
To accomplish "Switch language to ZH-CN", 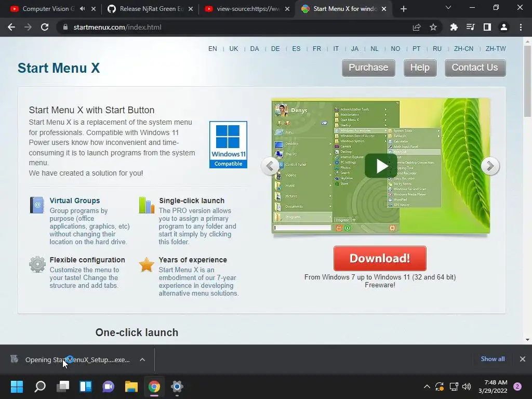I will 463,48.
